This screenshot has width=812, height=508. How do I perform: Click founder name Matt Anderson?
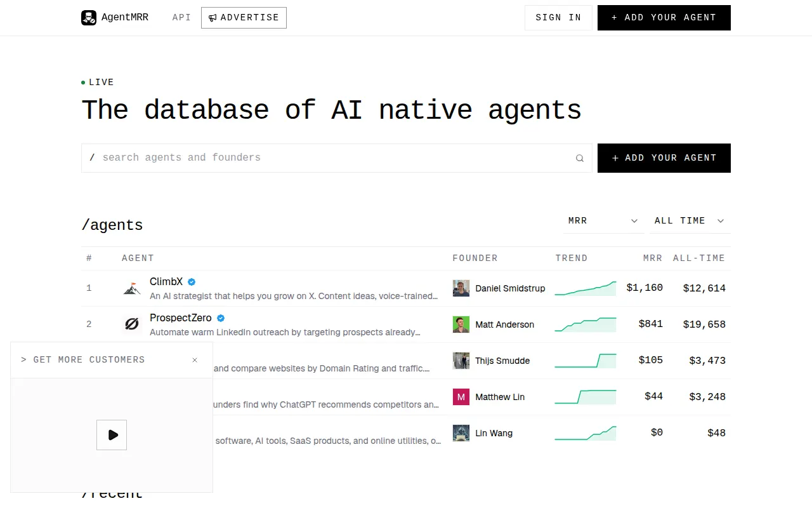[505, 324]
